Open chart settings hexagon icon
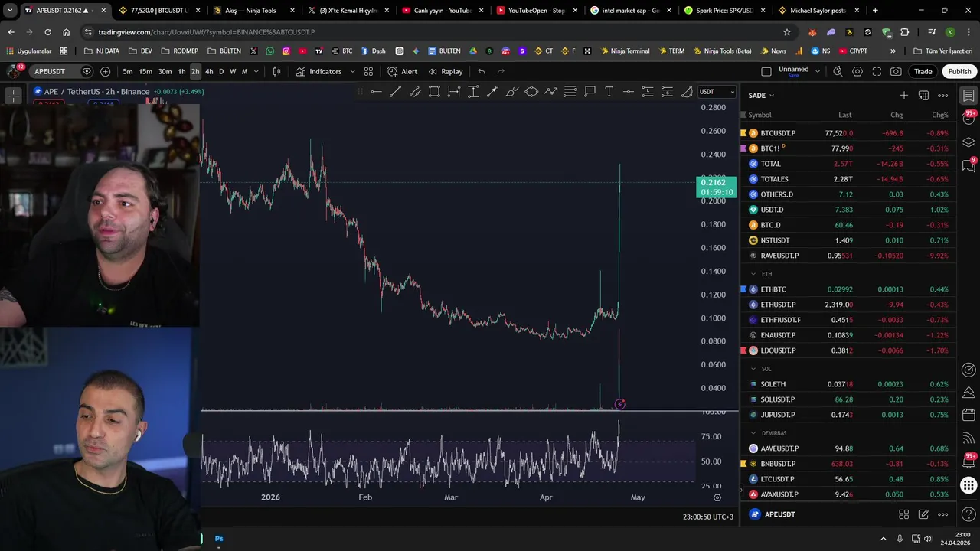This screenshot has width=980, height=551. (x=857, y=71)
